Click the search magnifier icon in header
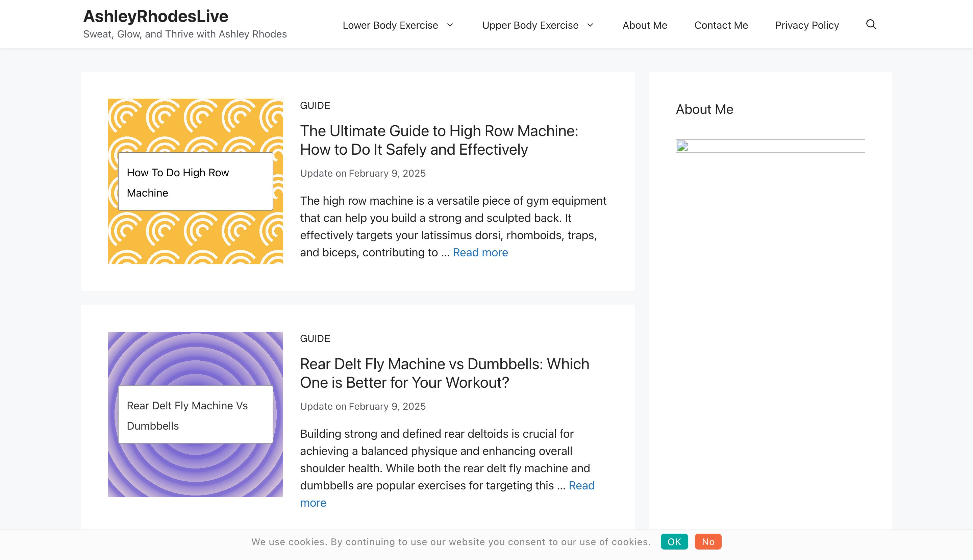 [x=871, y=25]
